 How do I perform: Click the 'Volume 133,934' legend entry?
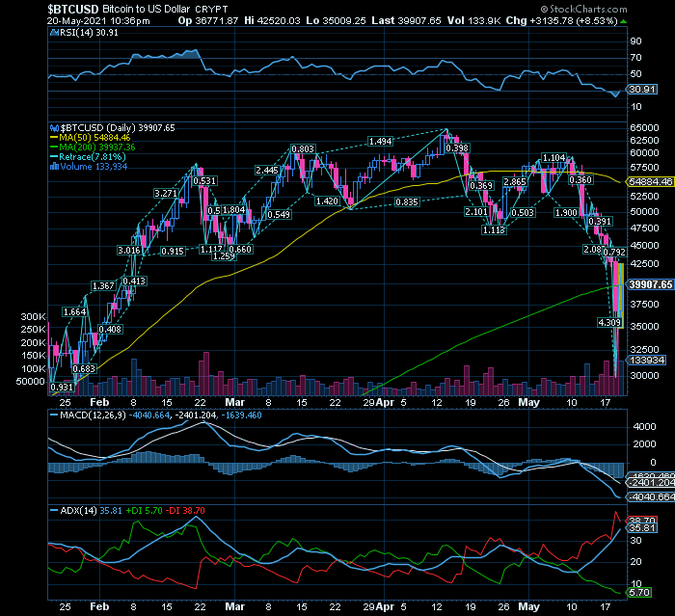click(94, 167)
